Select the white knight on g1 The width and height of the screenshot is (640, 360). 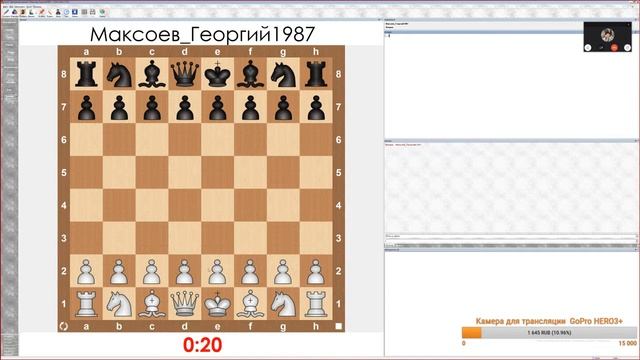283,304
